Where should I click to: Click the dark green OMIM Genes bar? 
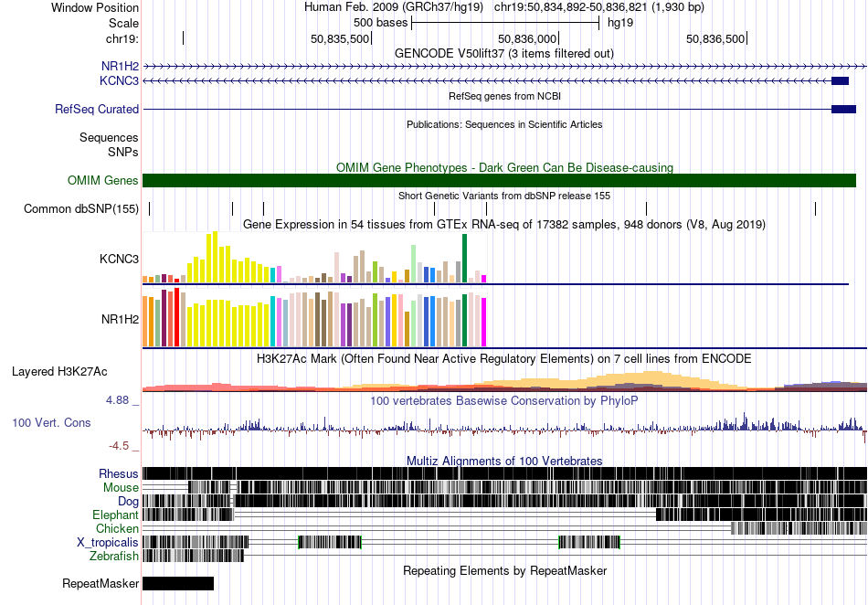click(499, 180)
